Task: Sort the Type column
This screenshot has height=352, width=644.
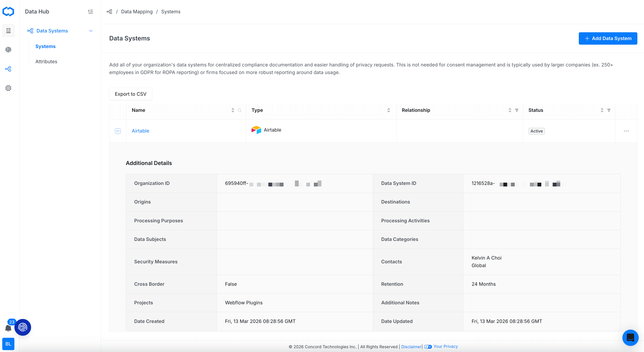Action: [389, 110]
